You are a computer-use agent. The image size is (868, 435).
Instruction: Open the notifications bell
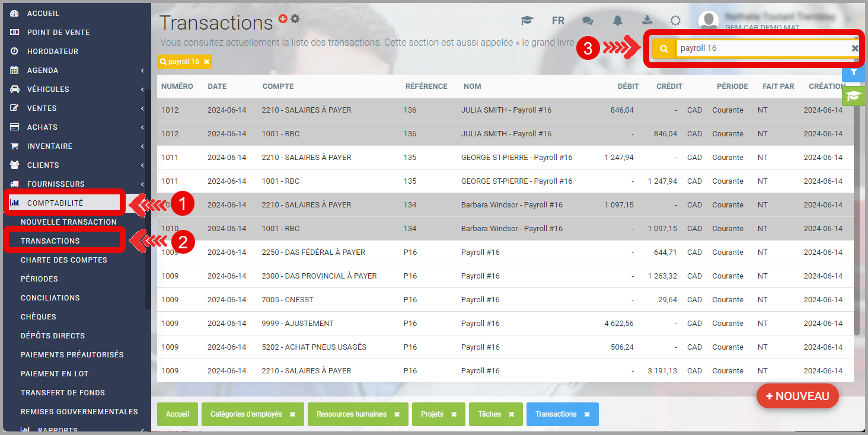tap(618, 21)
